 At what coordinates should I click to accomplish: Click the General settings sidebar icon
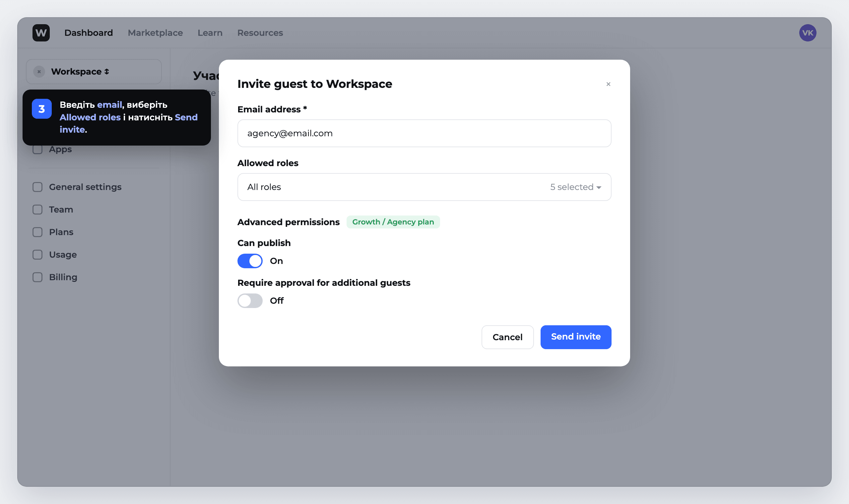tap(37, 187)
